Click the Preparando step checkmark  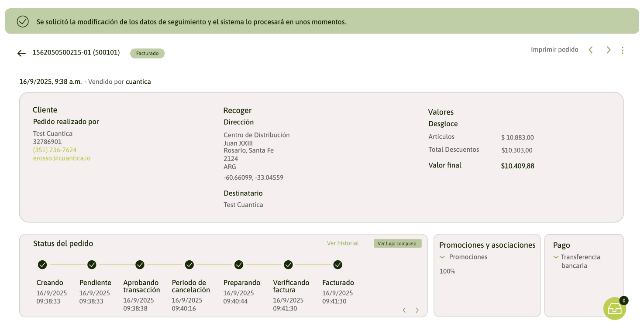(x=239, y=265)
